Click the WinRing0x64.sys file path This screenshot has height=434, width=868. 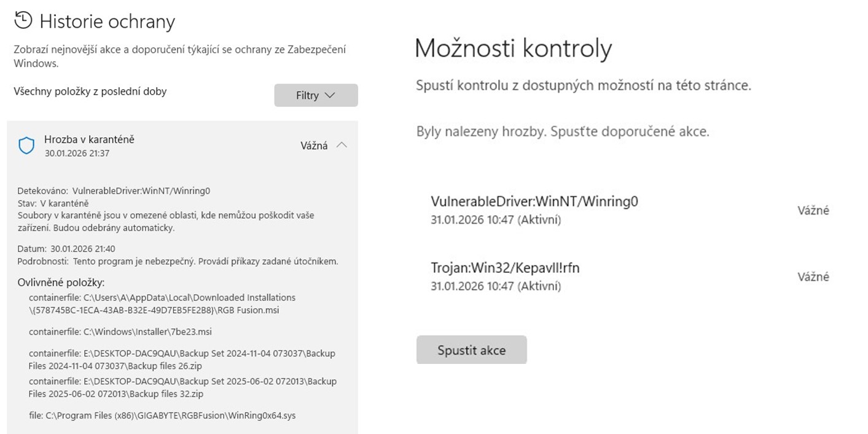[x=162, y=416]
